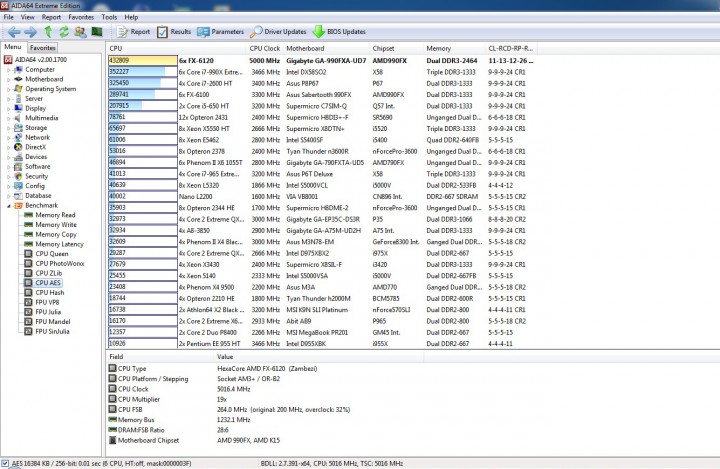Open the View menu
720x469 pixels.
click(x=28, y=17)
